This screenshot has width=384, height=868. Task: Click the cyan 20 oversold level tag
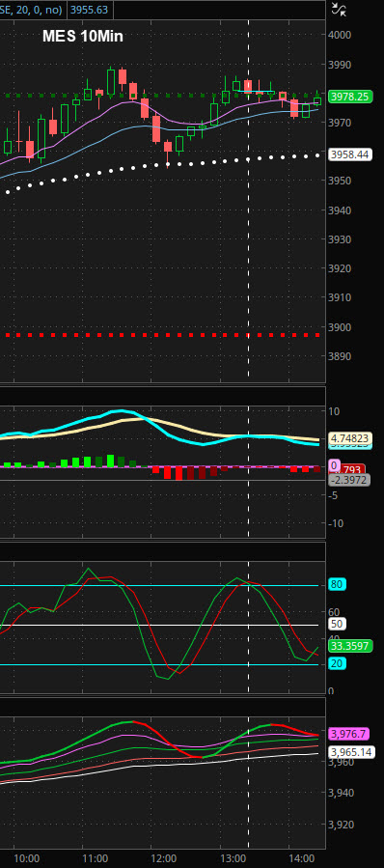337,664
